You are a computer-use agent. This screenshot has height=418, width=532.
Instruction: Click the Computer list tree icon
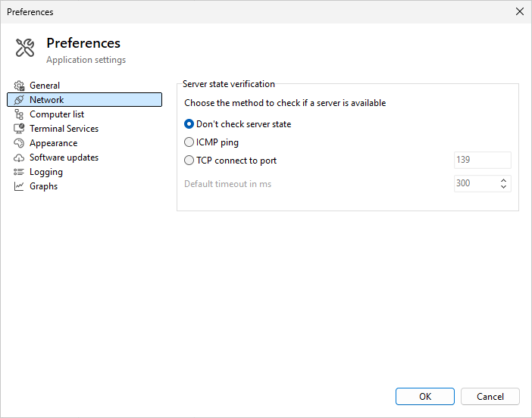[19, 114]
